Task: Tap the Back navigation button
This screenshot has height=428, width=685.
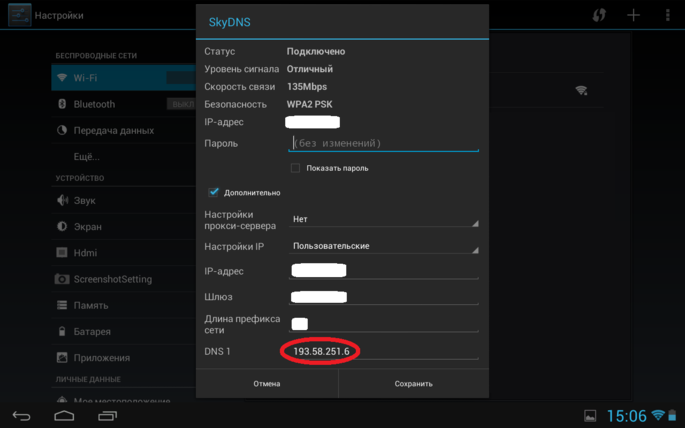Action: coord(21,416)
